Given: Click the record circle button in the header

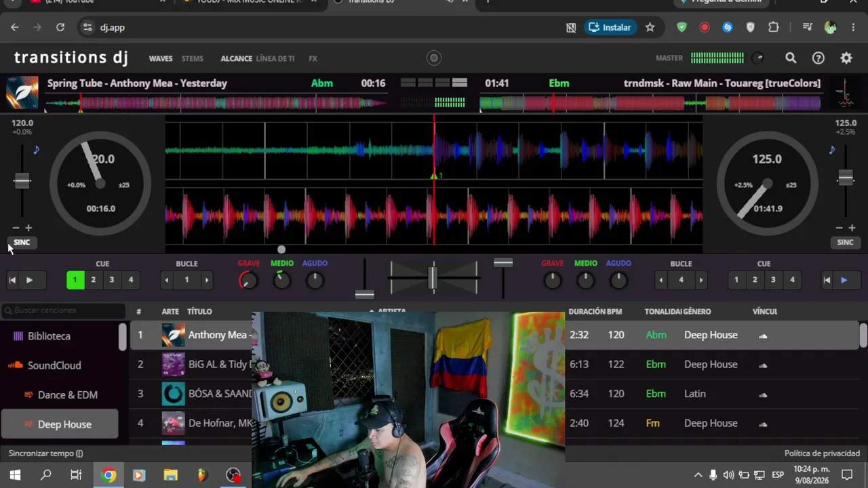Looking at the screenshot, I should click(434, 58).
